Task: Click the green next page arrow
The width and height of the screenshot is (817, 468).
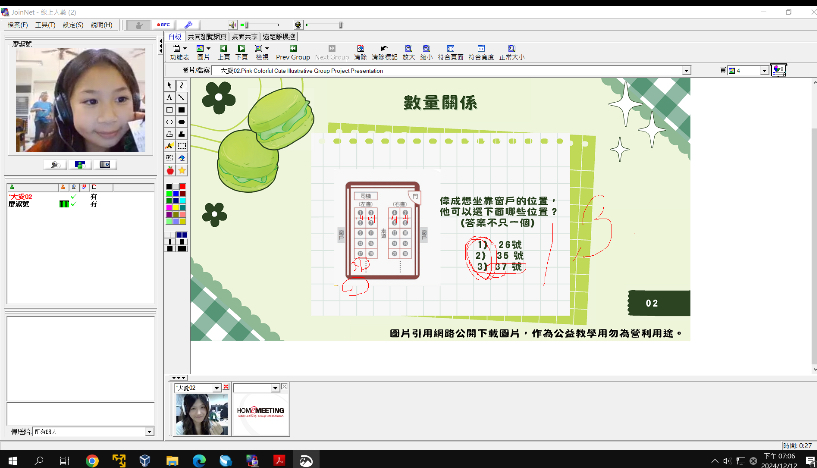Action: click(241, 50)
